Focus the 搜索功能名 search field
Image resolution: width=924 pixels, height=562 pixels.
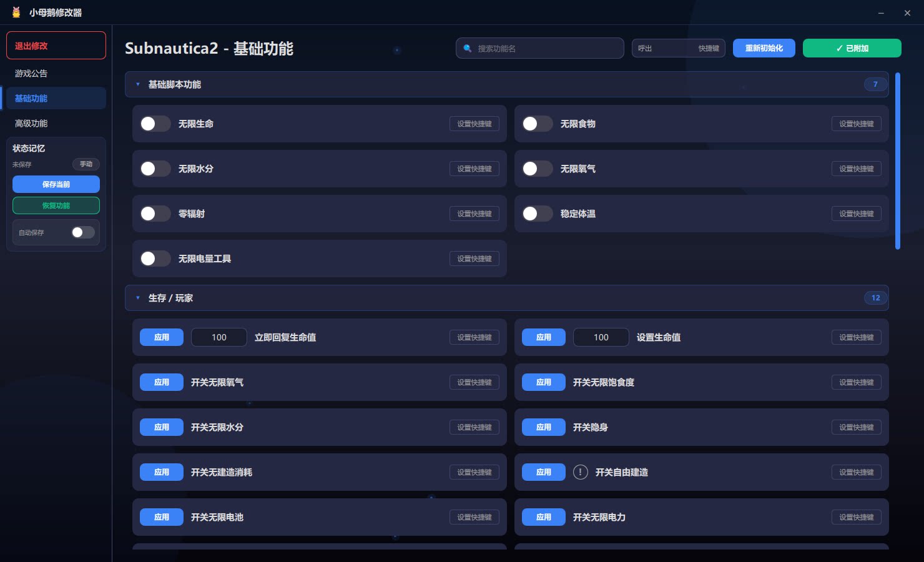coord(540,48)
